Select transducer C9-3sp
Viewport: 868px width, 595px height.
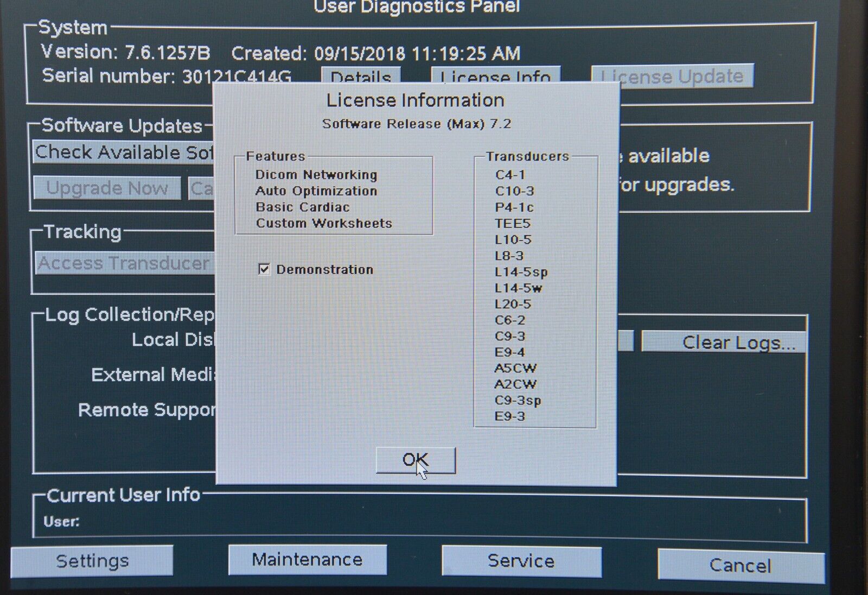click(x=518, y=401)
